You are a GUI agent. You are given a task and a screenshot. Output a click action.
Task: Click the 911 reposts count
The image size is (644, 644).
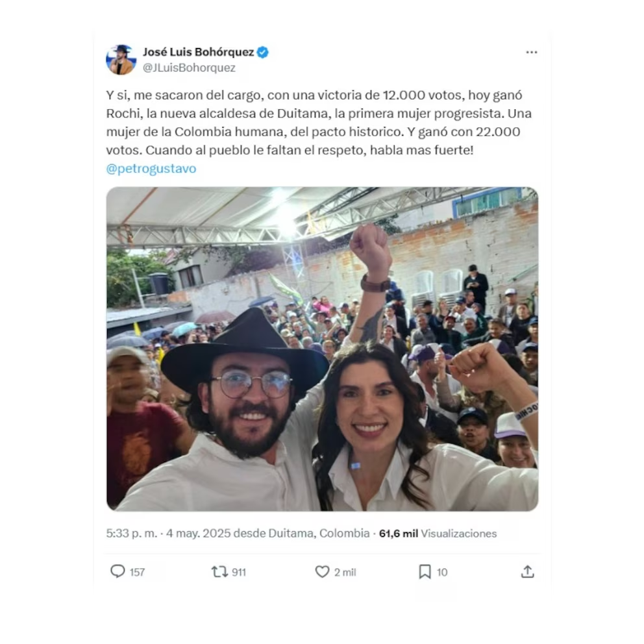coord(239,572)
